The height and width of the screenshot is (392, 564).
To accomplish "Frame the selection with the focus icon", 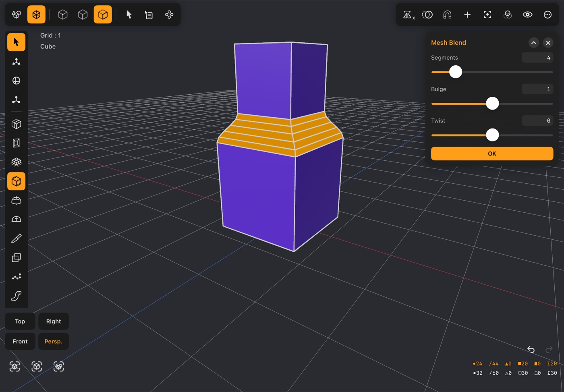I will [x=487, y=15].
